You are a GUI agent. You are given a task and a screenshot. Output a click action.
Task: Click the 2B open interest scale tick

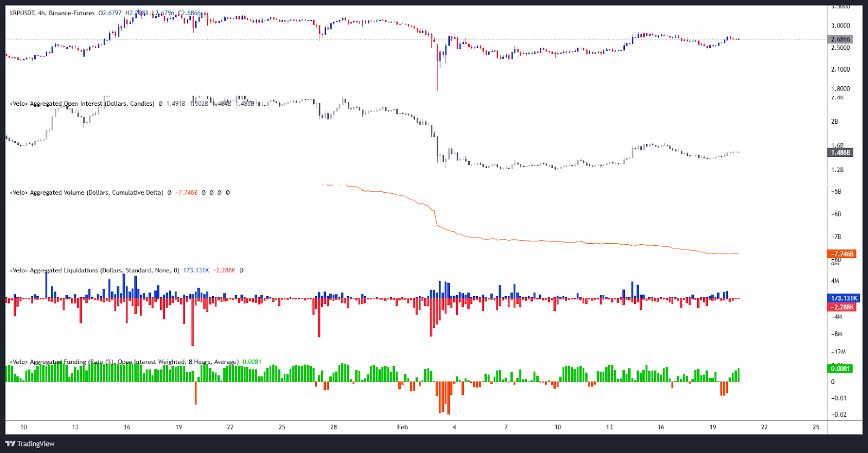point(834,122)
